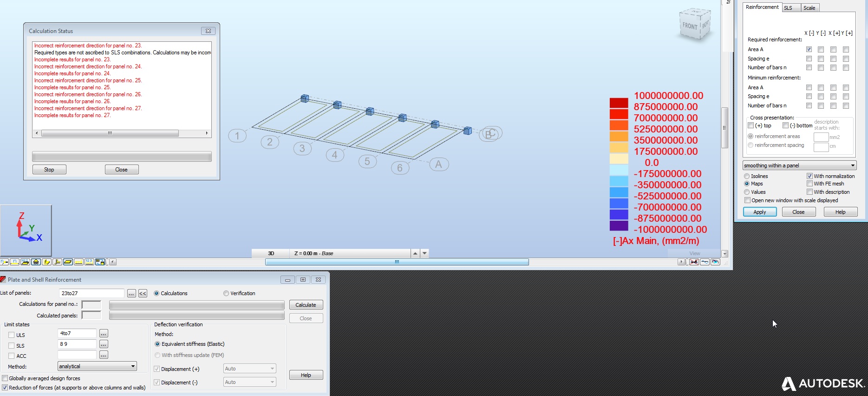Click the XYZ axis orientation widget
868x396 pixels.
(x=26, y=230)
